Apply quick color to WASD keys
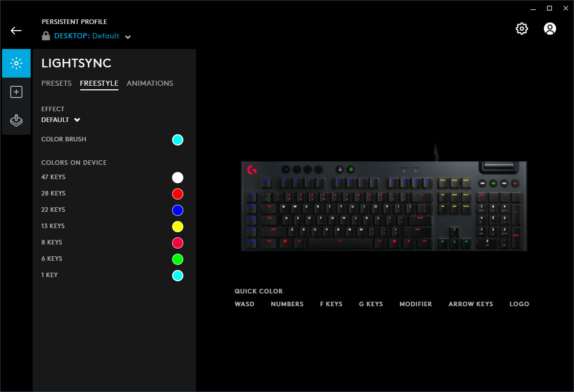This screenshot has width=574, height=392. 244,304
